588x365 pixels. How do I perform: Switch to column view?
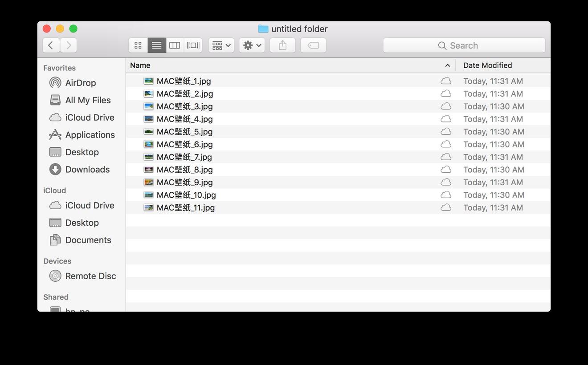[174, 45]
